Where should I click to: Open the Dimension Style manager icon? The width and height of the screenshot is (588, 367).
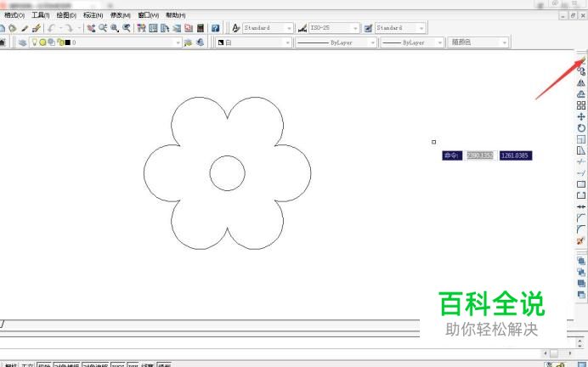(302, 28)
